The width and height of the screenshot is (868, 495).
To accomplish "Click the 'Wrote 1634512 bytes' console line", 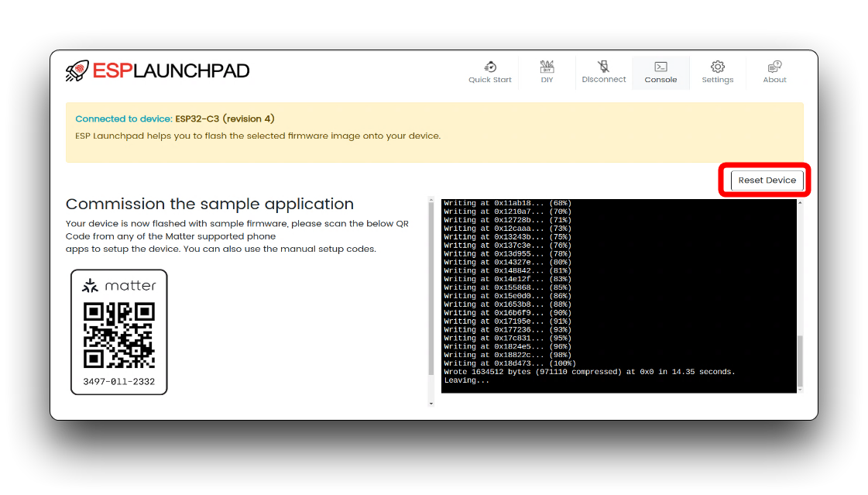I will [589, 372].
